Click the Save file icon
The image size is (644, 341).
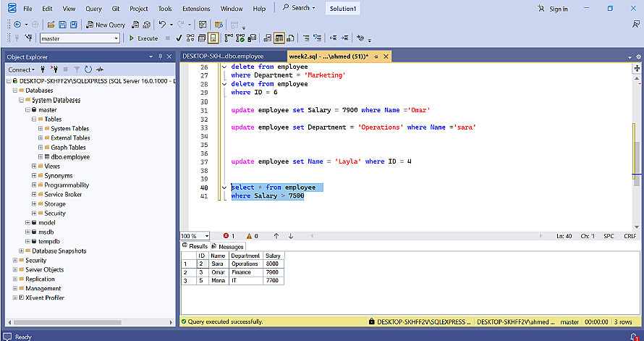click(x=63, y=25)
